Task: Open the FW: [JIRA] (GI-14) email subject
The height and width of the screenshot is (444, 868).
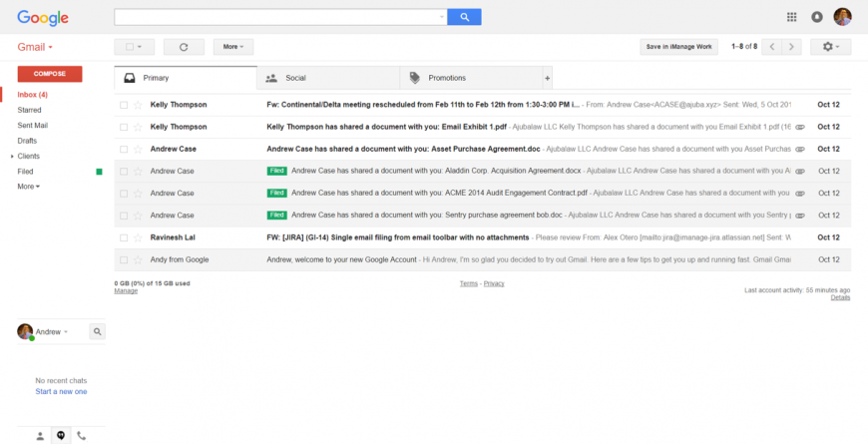Action: [x=398, y=237]
